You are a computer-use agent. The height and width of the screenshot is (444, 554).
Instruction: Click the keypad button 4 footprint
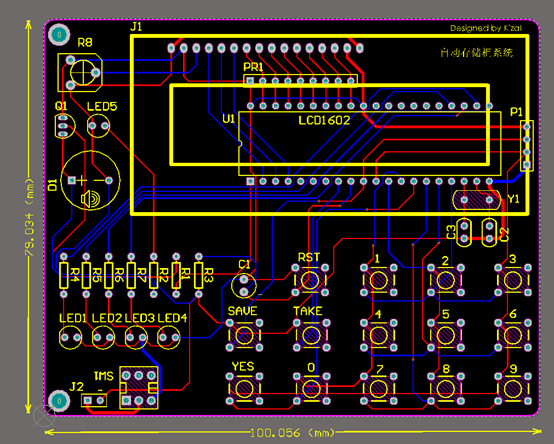point(379,335)
